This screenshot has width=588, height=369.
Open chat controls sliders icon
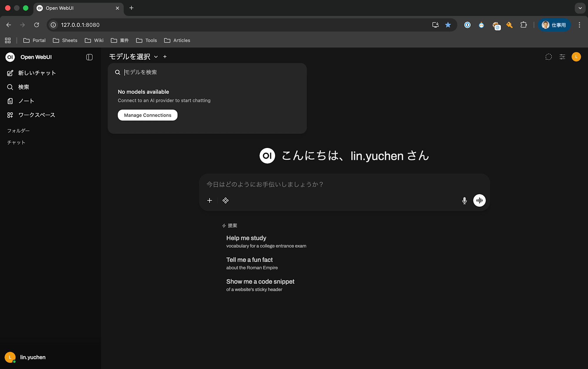tap(562, 57)
